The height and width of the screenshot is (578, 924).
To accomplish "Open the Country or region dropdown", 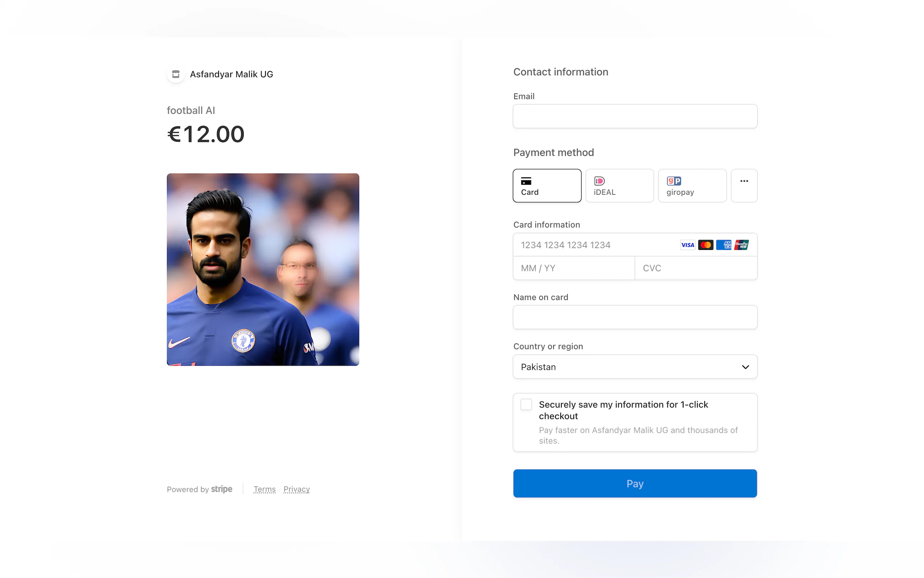I will 634,367.
